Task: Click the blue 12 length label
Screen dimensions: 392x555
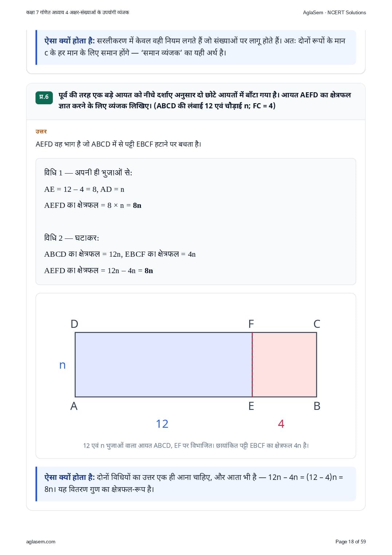Action: point(162,424)
